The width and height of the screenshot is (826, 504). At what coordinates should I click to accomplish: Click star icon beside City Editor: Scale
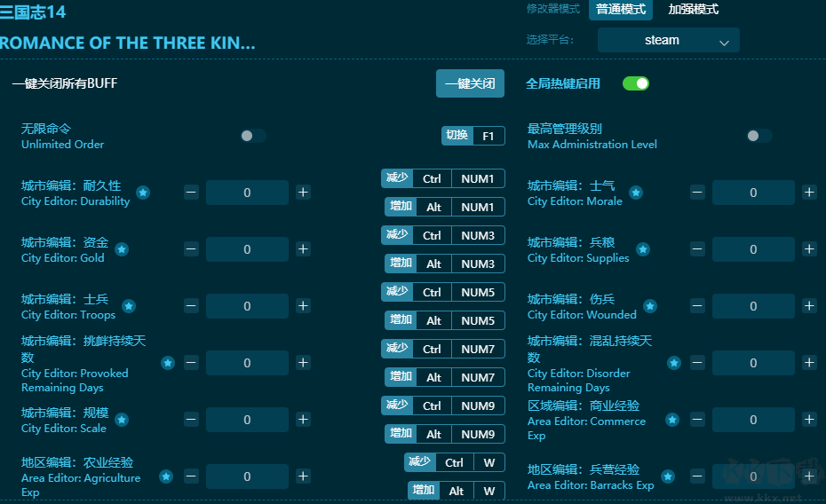[122, 420]
